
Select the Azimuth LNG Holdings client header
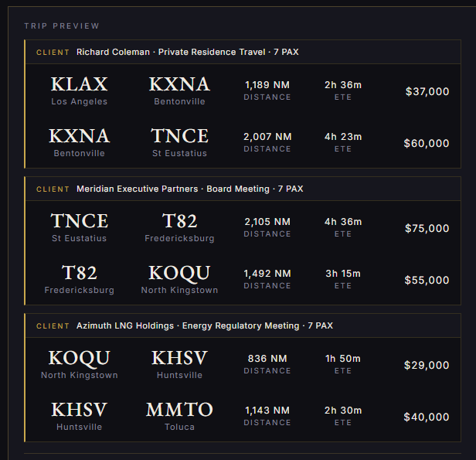pos(243,325)
